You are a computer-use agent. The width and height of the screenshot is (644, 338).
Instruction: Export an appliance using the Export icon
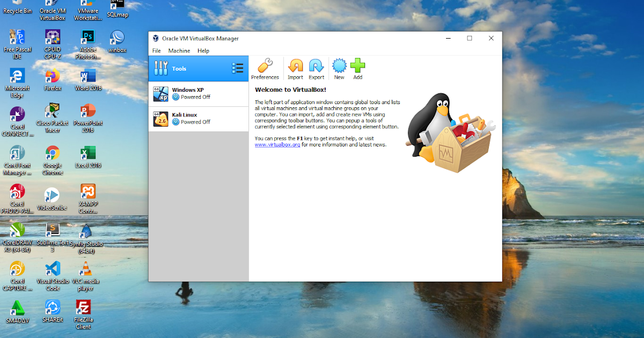pyautogui.click(x=317, y=68)
